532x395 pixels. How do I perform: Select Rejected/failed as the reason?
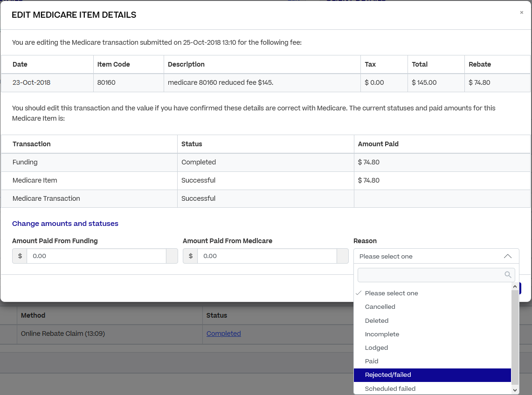(x=388, y=375)
